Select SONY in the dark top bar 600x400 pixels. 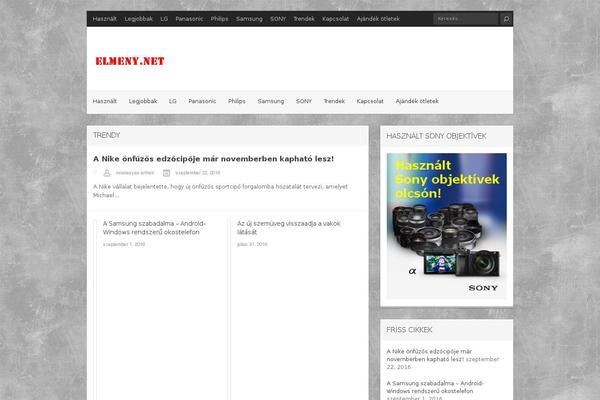click(278, 19)
